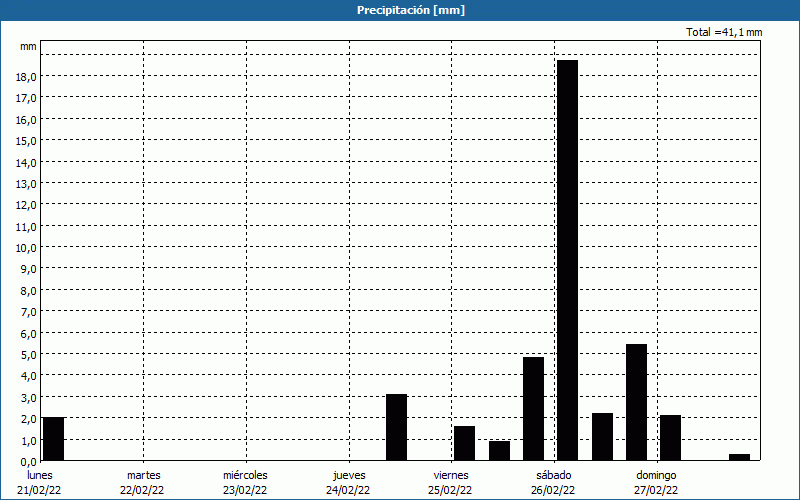The height and width of the screenshot is (500, 800).
Task: Click the first viernes bar of 1,6 mm
Action: point(464,443)
